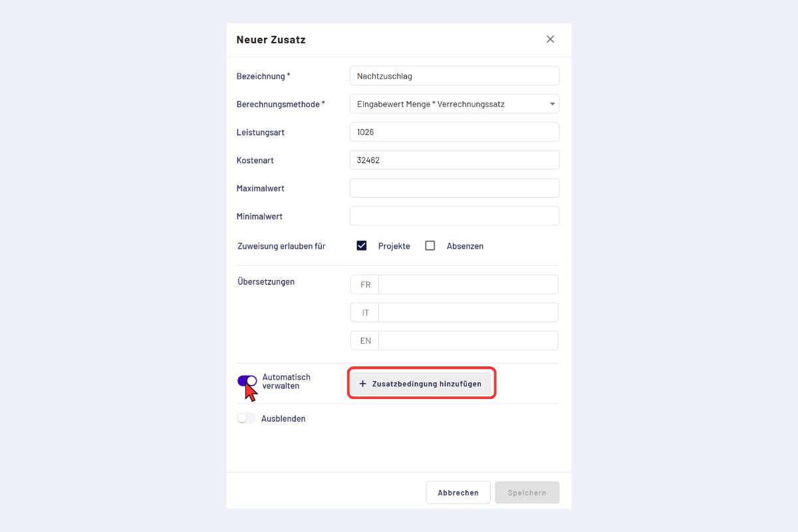The height and width of the screenshot is (532, 798).
Task: Click the IT translation field
Action: pyautogui.click(x=467, y=312)
